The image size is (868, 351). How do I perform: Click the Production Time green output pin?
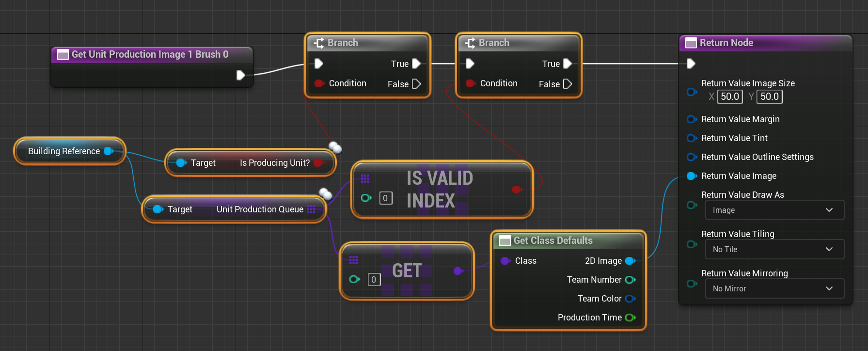tap(630, 318)
